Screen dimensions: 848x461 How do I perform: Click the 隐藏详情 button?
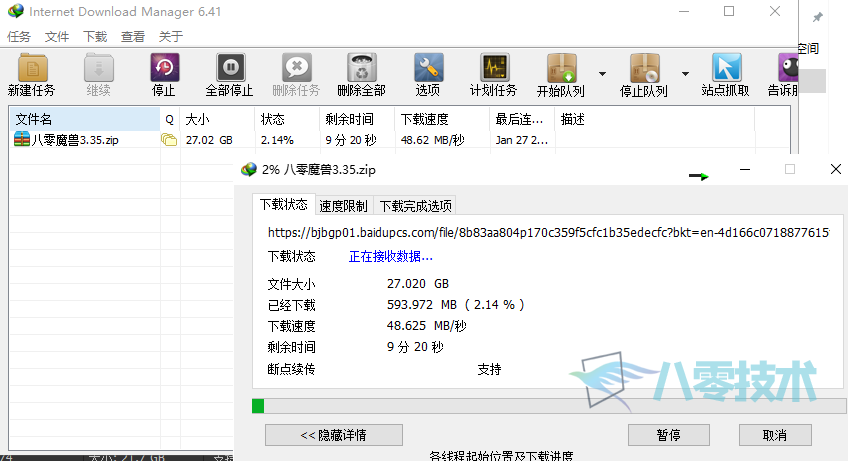[334, 435]
